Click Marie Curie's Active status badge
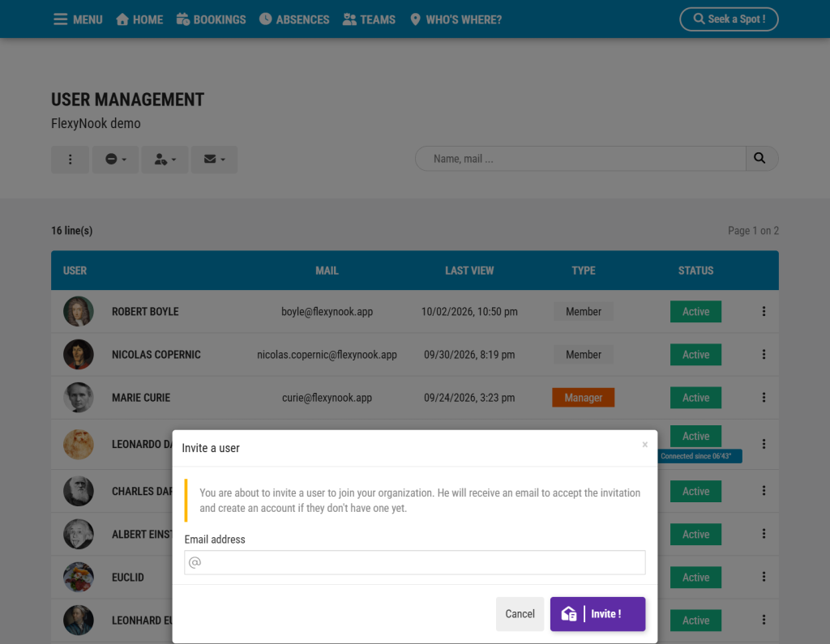830x644 pixels. [695, 398]
